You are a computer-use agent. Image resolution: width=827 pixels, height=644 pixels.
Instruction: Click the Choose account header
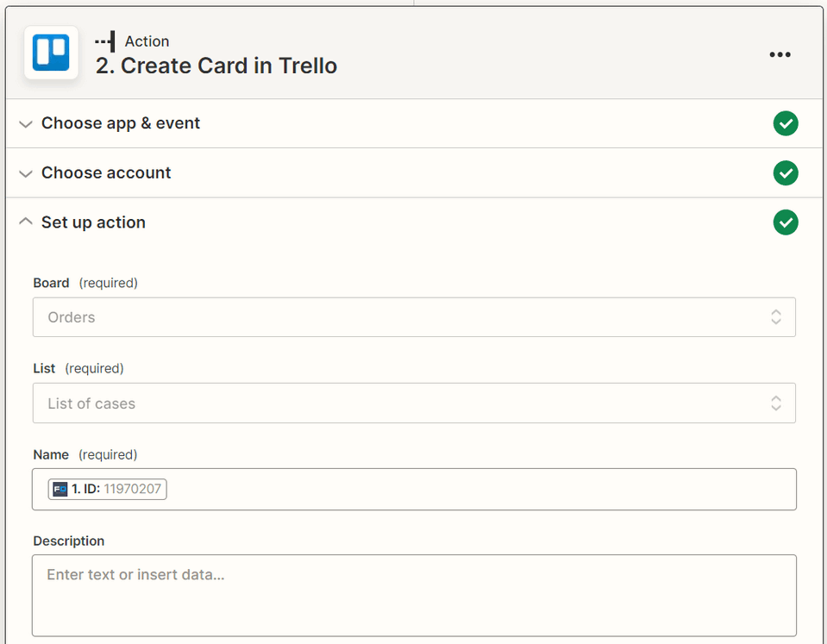pos(105,173)
